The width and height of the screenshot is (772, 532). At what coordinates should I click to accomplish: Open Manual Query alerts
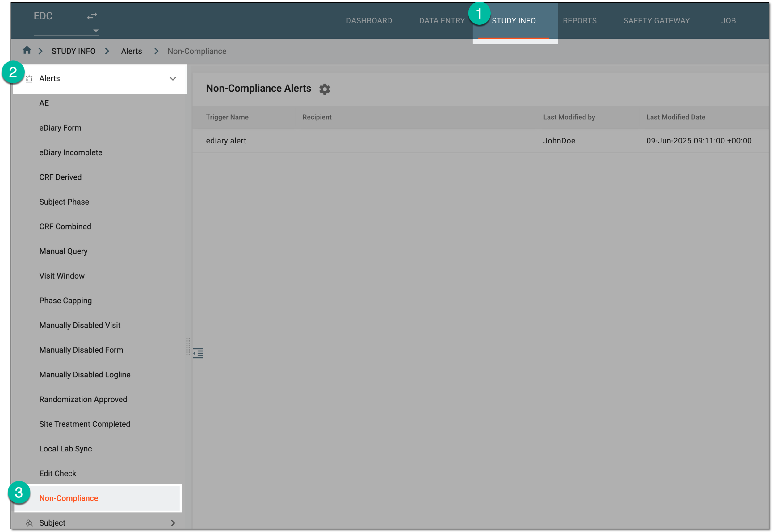(x=63, y=251)
